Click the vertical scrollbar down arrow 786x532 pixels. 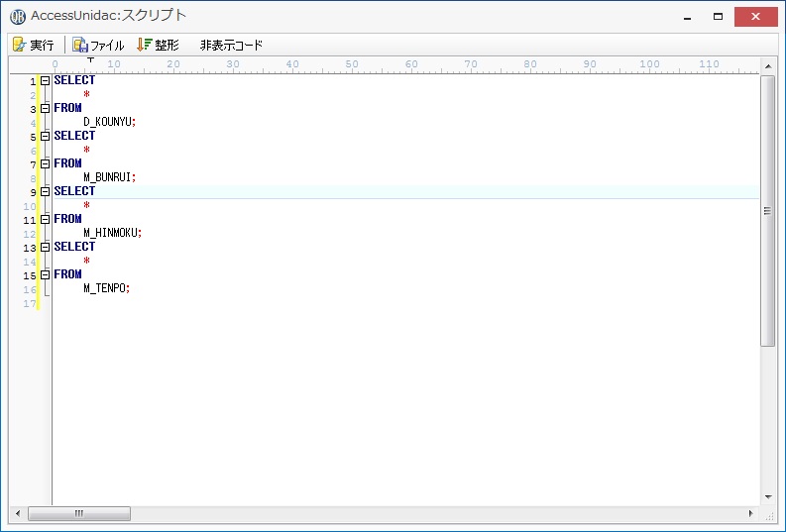(768, 497)
